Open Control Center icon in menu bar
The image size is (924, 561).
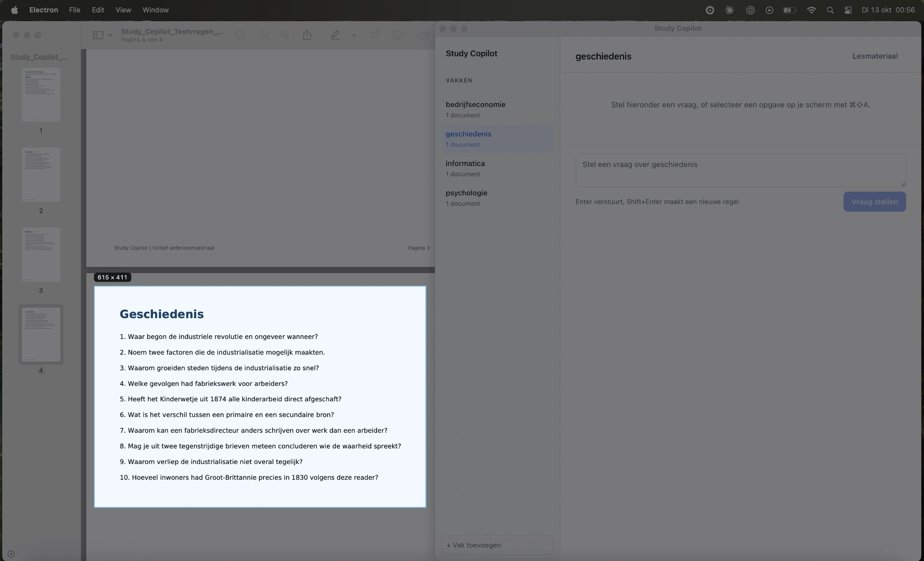click(848, 10)
